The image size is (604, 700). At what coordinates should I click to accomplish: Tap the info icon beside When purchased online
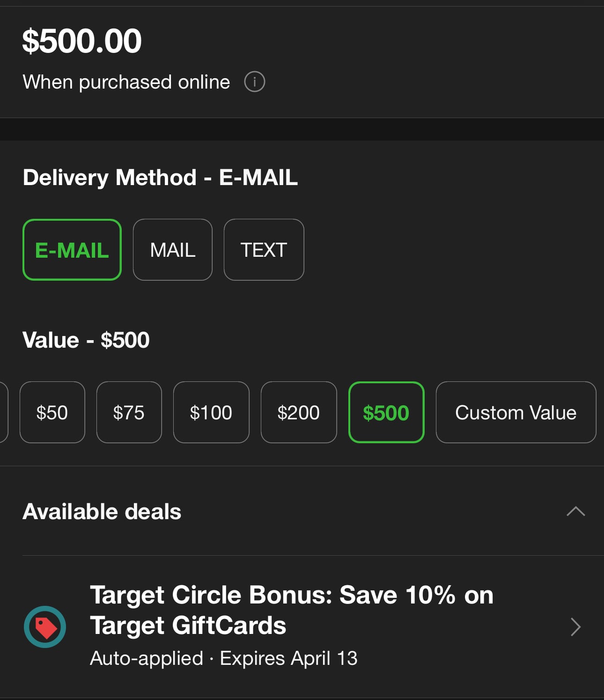pyautogui.click(x=255, y=82)
